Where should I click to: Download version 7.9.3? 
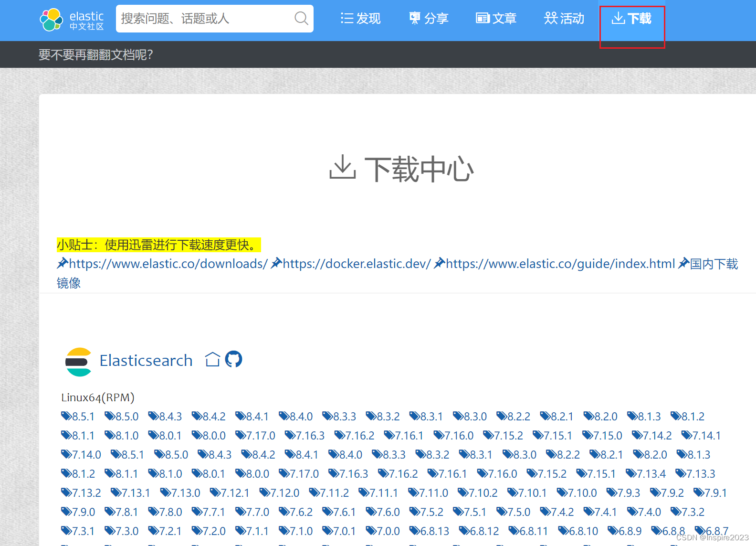[x=623, y=493]
